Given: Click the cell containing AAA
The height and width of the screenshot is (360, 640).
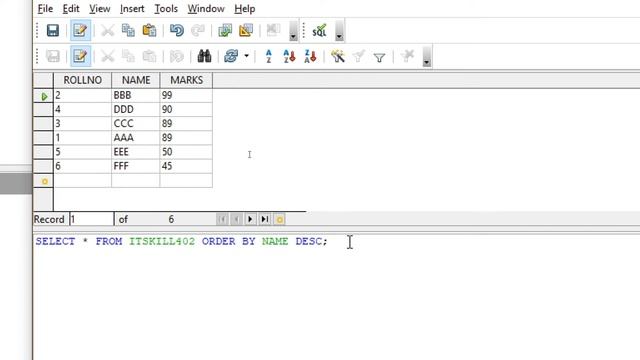Looking at the screenshot, I should [136, 138].
